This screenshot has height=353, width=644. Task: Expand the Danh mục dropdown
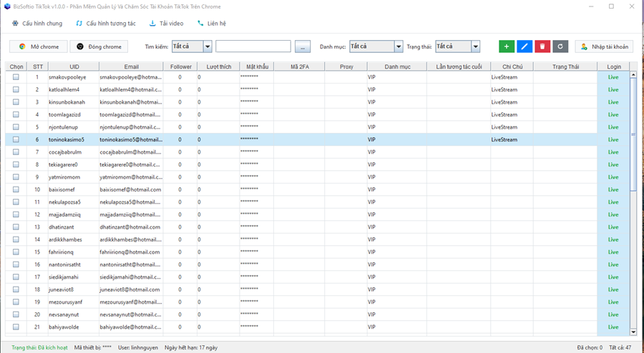coord(399,46)
